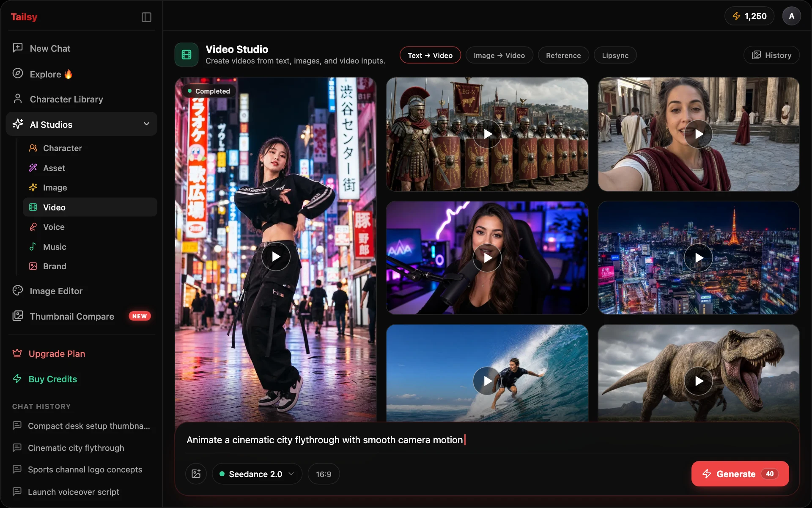Select the Reference mode tab
This screenshot has width=812, height=508.
click(563, 55)
